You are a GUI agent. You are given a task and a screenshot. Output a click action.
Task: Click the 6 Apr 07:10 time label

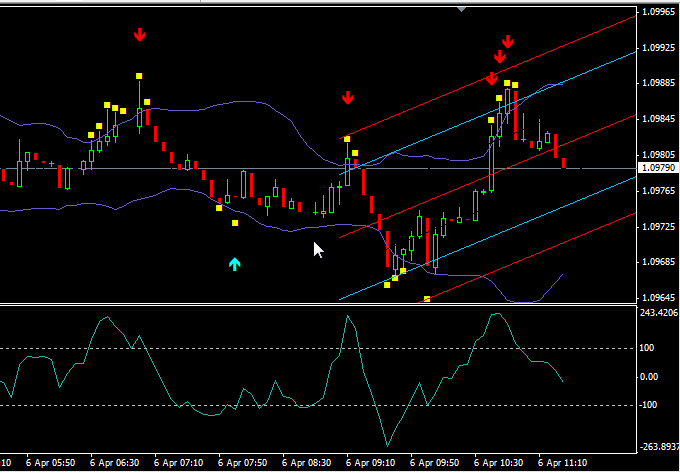pyautogui.click(x=178, y=462)
